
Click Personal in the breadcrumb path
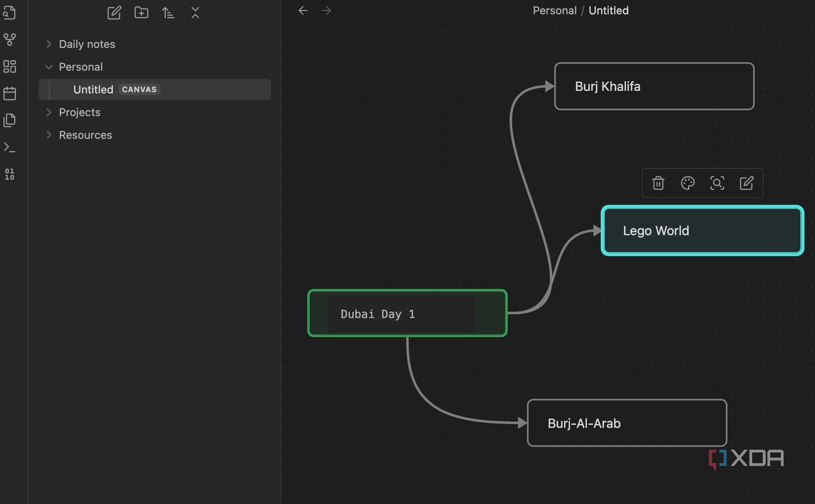click(555, 10)
